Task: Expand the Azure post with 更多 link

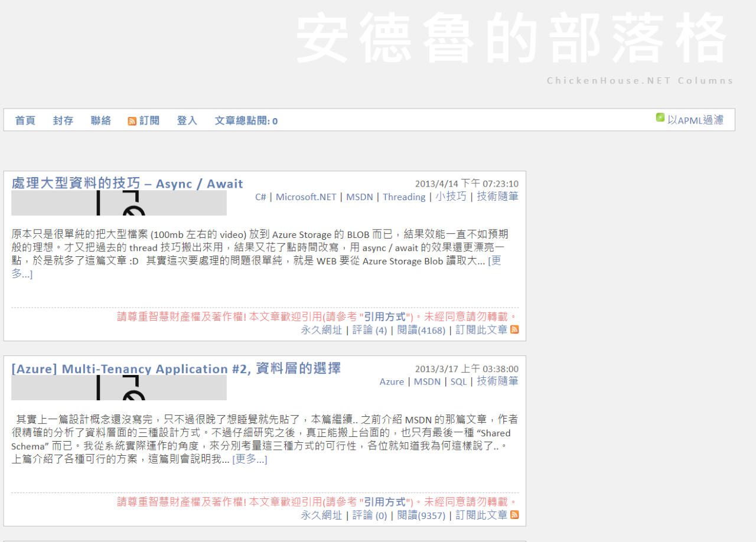Action: tap(250, 459)
